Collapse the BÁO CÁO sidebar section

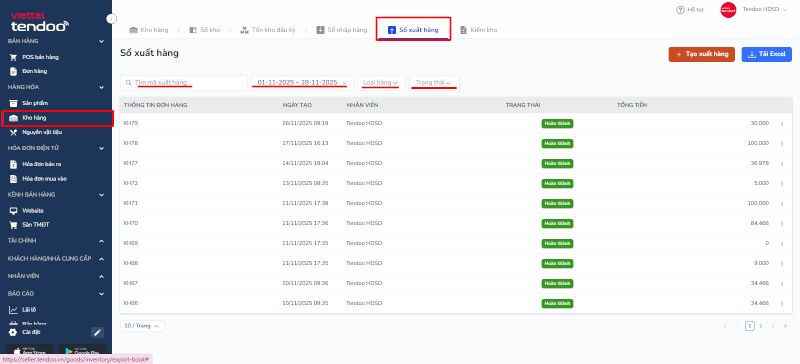(x=102, y=294)
